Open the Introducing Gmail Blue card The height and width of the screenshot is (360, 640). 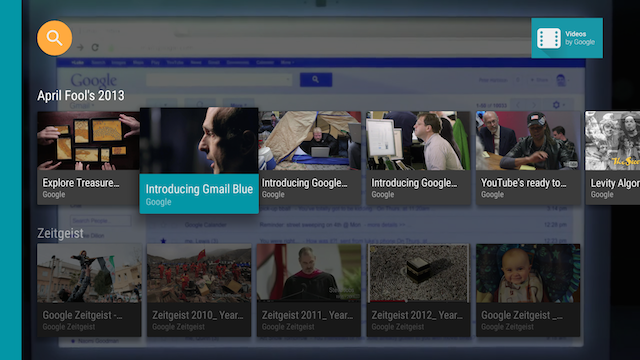(199, 160)
